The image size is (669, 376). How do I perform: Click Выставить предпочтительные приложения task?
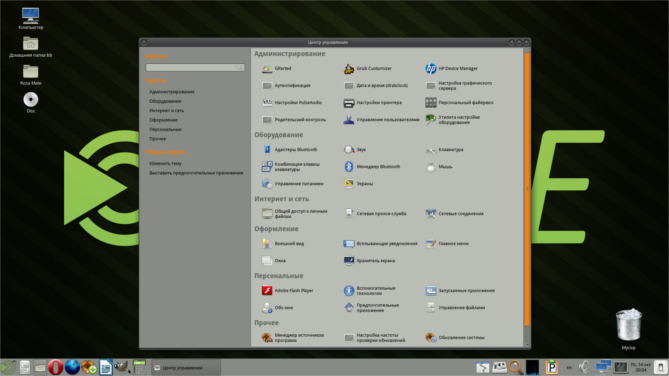click(196, 173)
